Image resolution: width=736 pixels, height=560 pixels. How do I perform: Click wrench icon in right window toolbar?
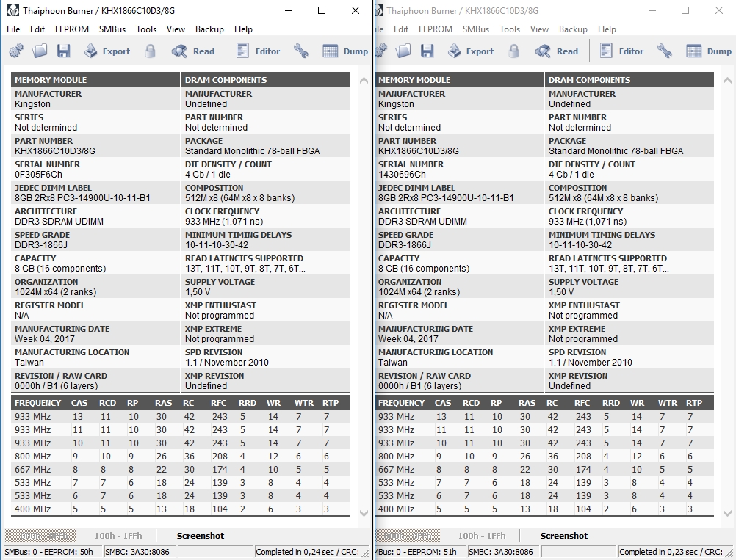pos(665,51)
